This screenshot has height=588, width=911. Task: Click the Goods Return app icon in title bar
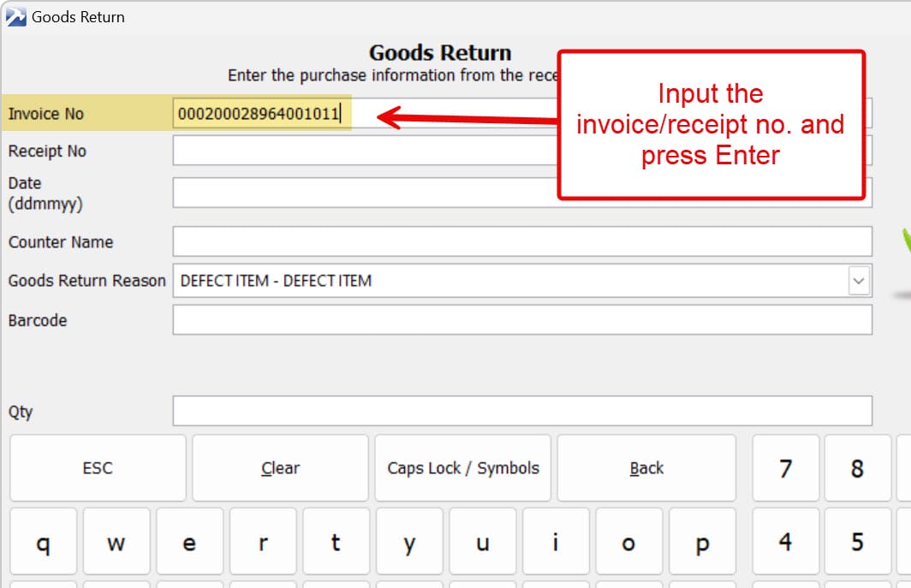click(16, 16)
